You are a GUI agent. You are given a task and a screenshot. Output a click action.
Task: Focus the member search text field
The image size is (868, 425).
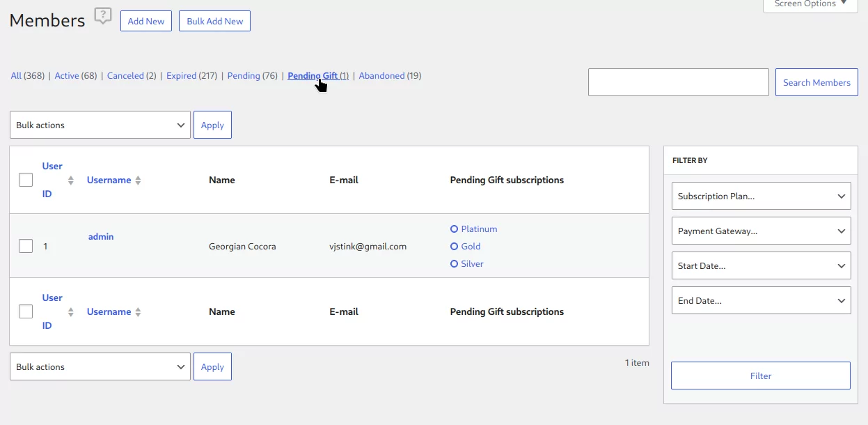pos(678,82)
